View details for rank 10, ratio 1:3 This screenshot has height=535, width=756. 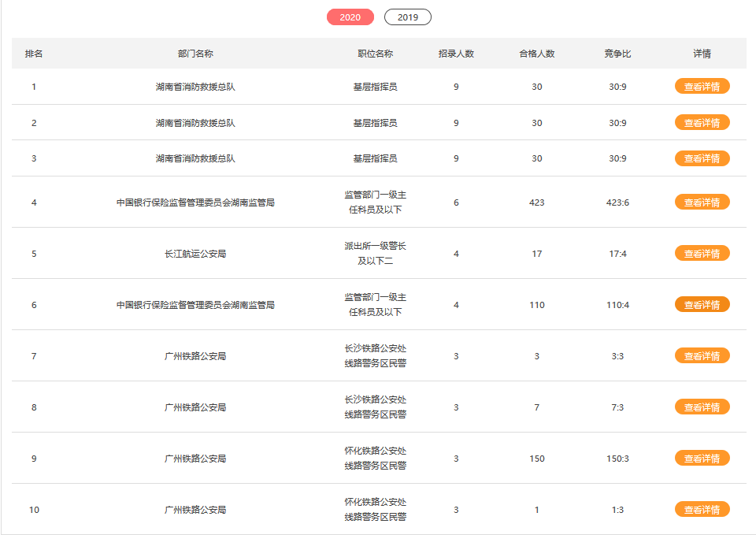(x=702, y=509)
